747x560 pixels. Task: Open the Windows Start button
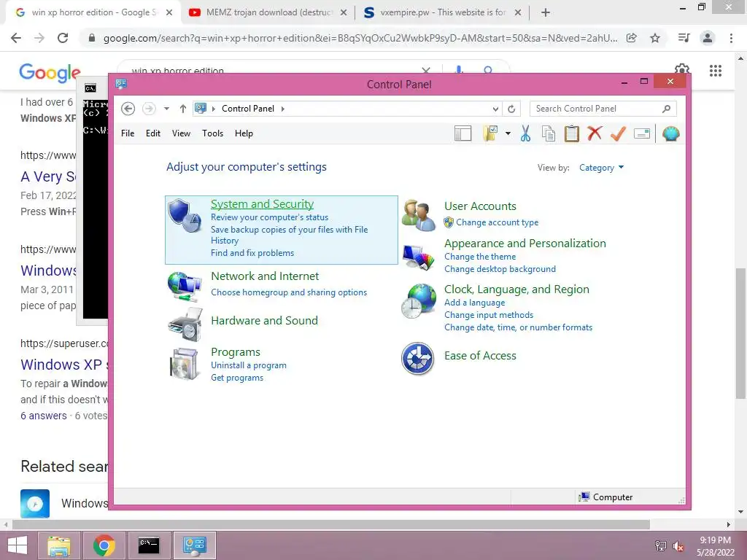click(x=18, y=545)
